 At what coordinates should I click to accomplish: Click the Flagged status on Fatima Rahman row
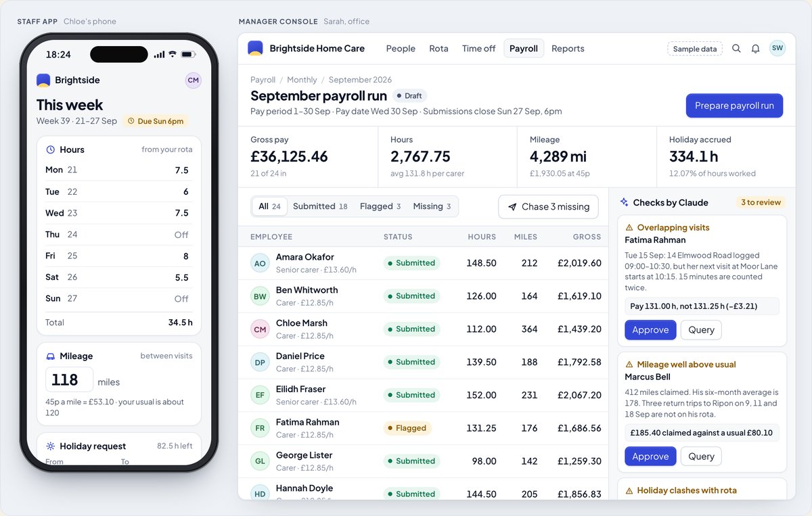tap(407, 428)
